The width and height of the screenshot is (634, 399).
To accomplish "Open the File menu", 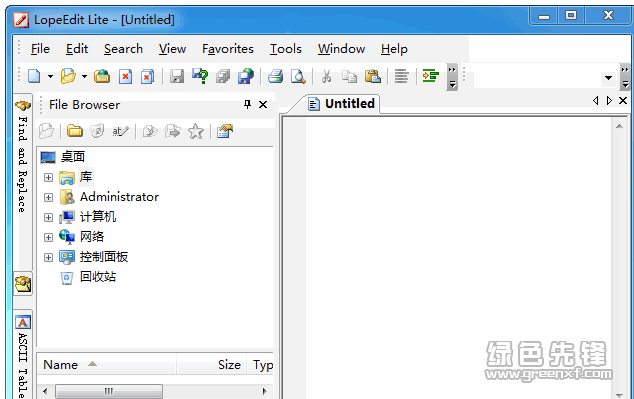I will click(40, 49).
